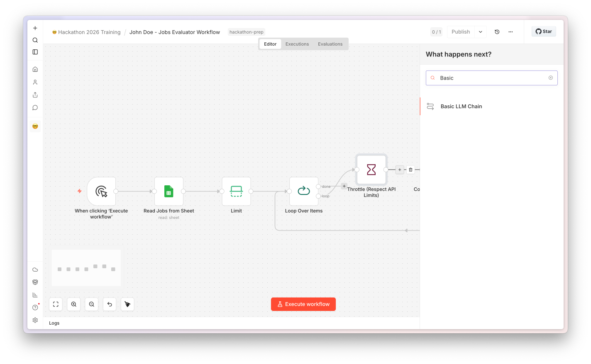
Task: Click the GitHub Star button
Action: tap(544, 32)
